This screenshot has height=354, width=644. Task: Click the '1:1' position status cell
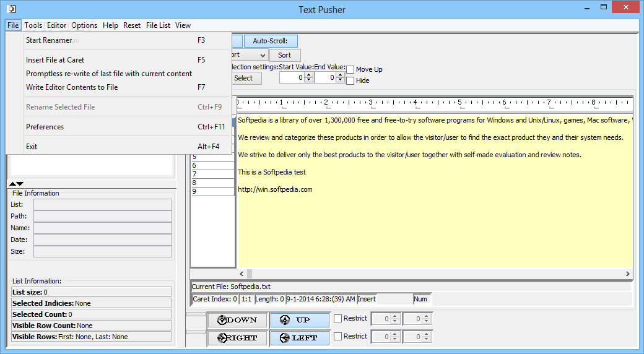pos(246,299)
